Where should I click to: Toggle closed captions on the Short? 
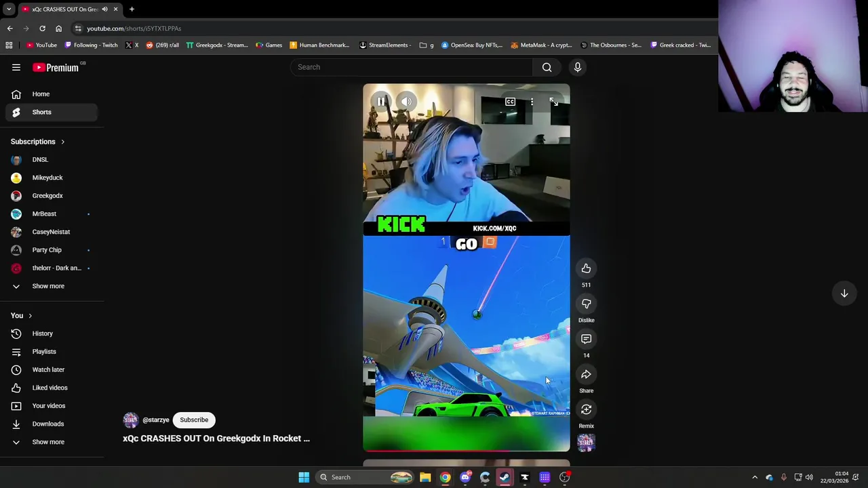[x=510, y=102]
